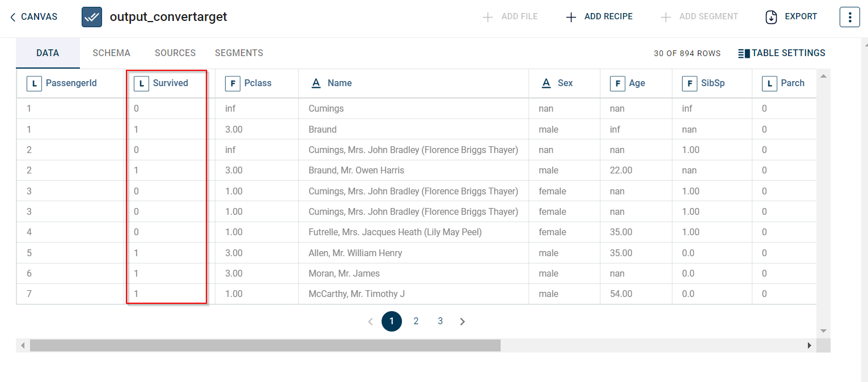This screenshot has width=868, height=382.
Task: Click the F type icon for SibSp
Action: [689, 83]
